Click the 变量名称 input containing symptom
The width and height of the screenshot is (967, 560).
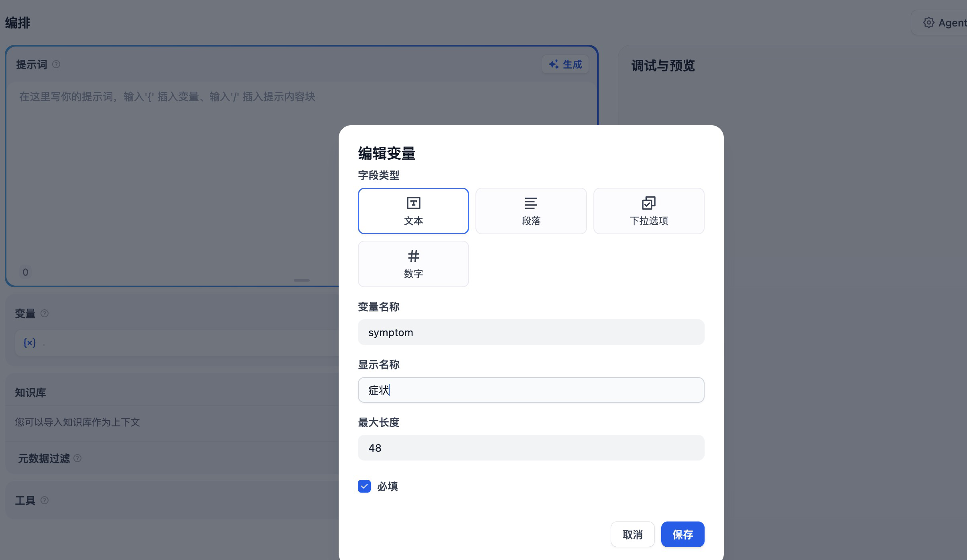point(531,333)
